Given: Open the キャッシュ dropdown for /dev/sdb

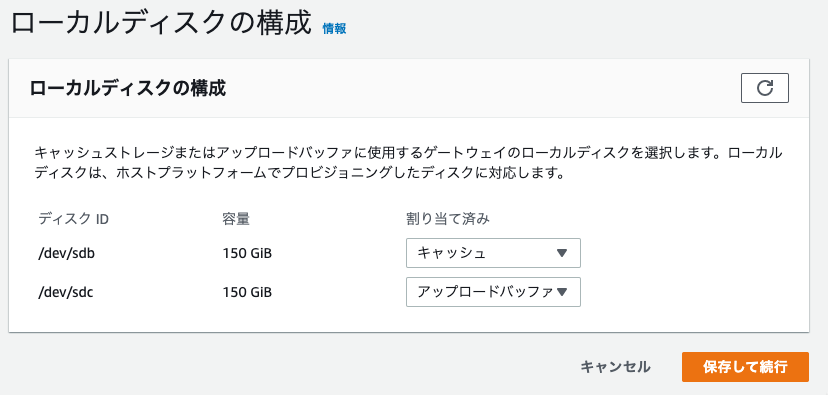Looking at the screenshot, I should [x=493, y=253].
